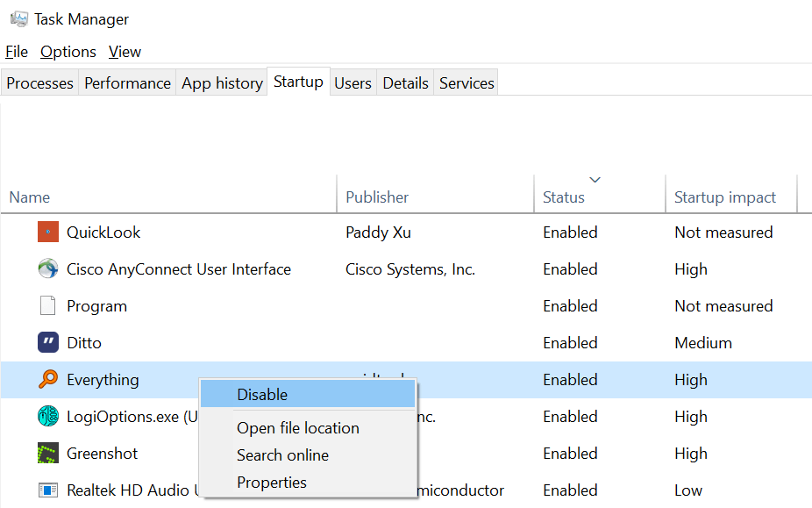Viewport: 812px width, 508px height.
Task: Click the Cisco AnyConnect globe icon
Action: (47, 269)
